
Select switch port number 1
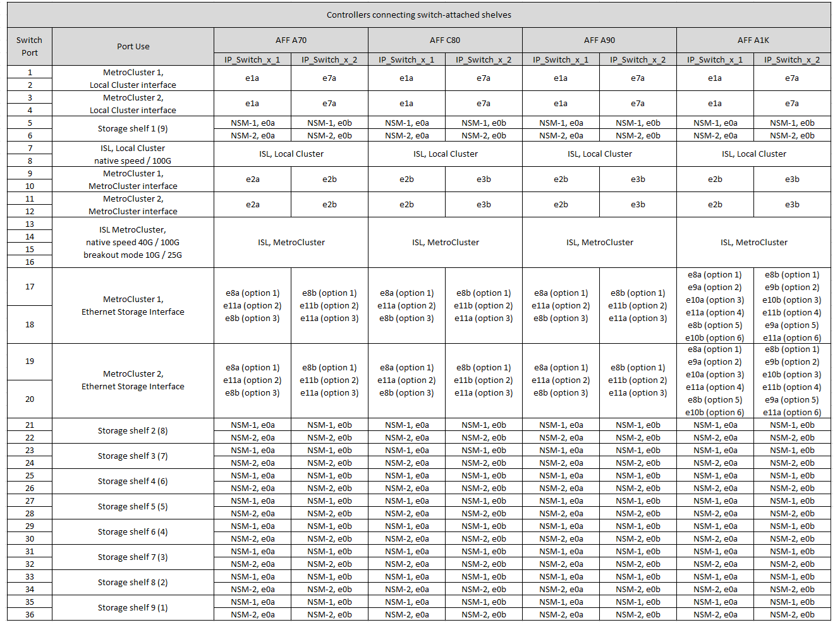tap(30, 72)
